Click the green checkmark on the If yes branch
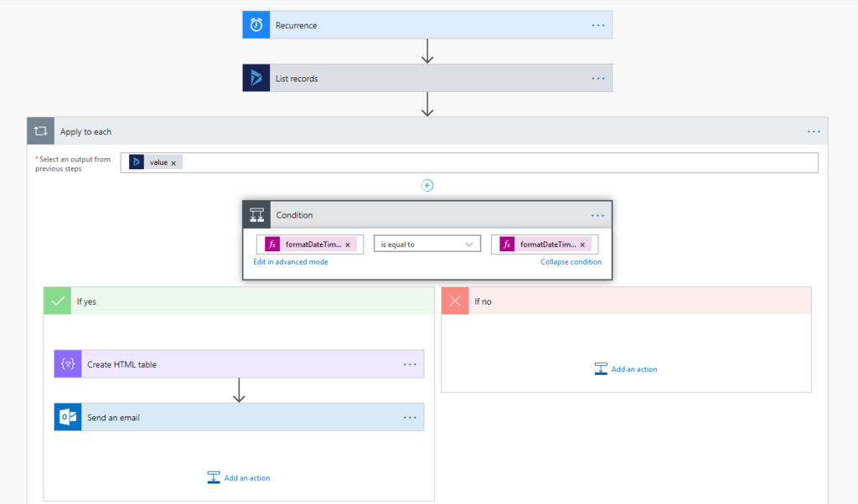The width and height of the screenshot is (858, 504). (x=57, y=300)
